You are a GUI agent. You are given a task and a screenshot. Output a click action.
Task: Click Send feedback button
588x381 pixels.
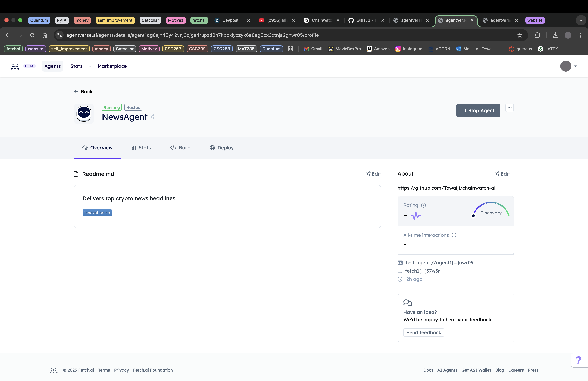423,332
